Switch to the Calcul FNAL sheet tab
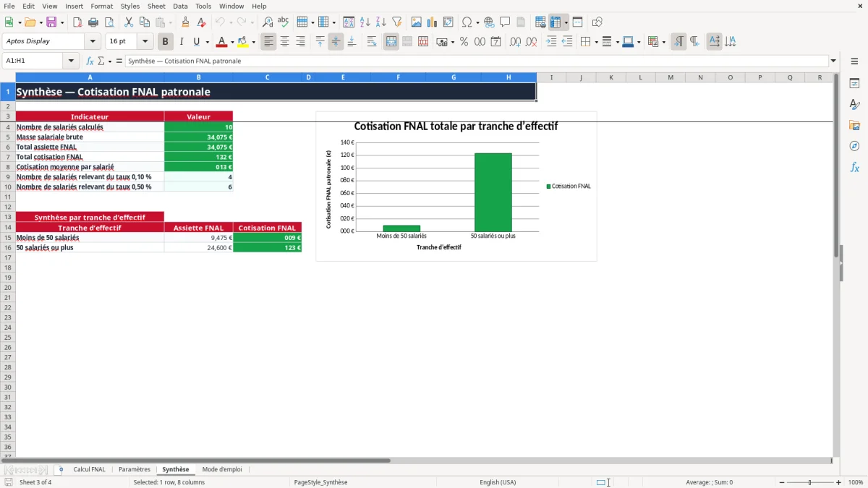 point(89,469)
